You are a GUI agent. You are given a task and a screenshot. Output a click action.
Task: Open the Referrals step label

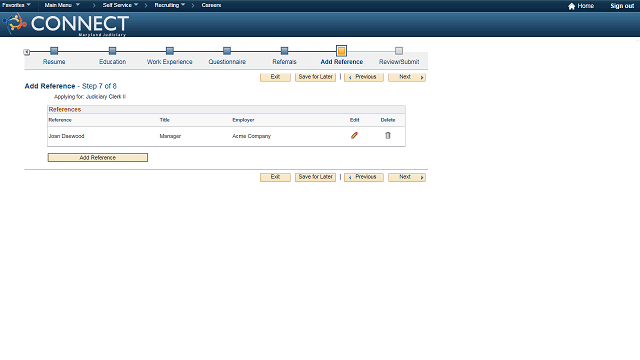tap(284, 62)
